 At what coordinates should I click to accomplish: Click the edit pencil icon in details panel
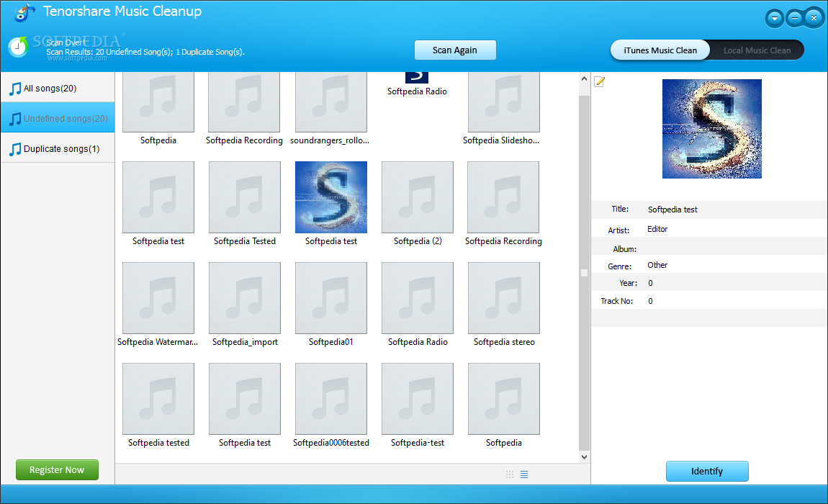(599, 82)
